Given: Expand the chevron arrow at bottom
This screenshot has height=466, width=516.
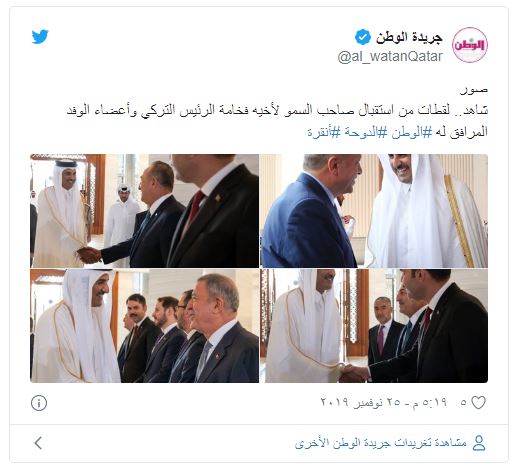Looking at the screenshot, I should pos(38,443).
